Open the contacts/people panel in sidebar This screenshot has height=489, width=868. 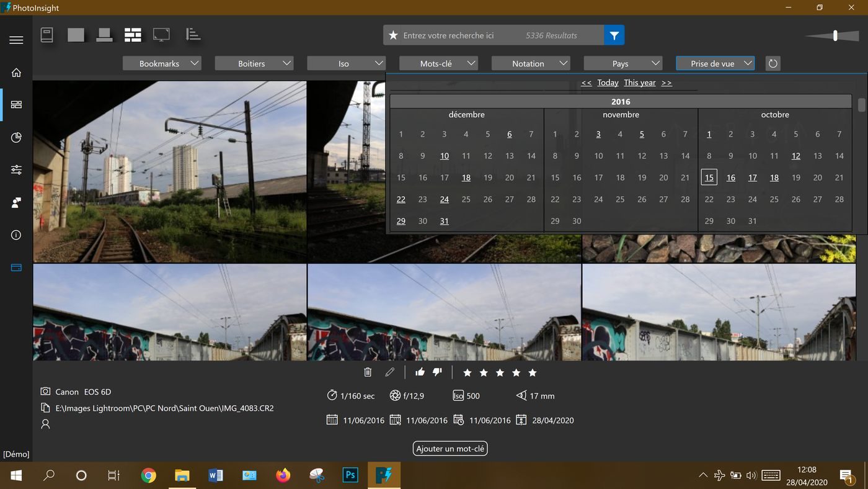15,202
